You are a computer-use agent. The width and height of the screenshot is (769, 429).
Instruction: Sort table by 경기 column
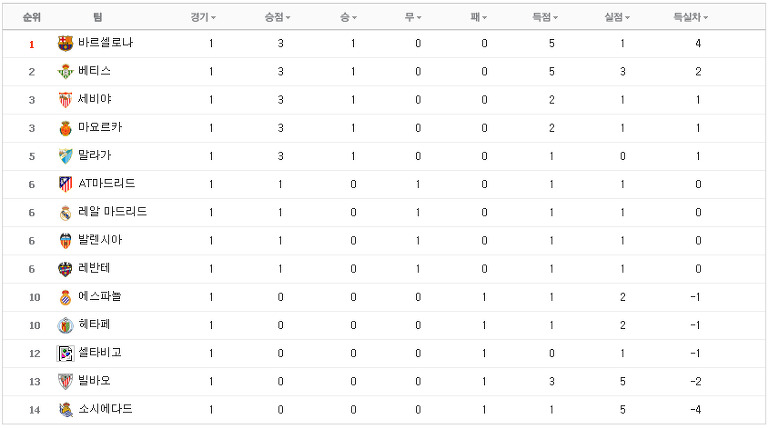click(x=203, y=18)
